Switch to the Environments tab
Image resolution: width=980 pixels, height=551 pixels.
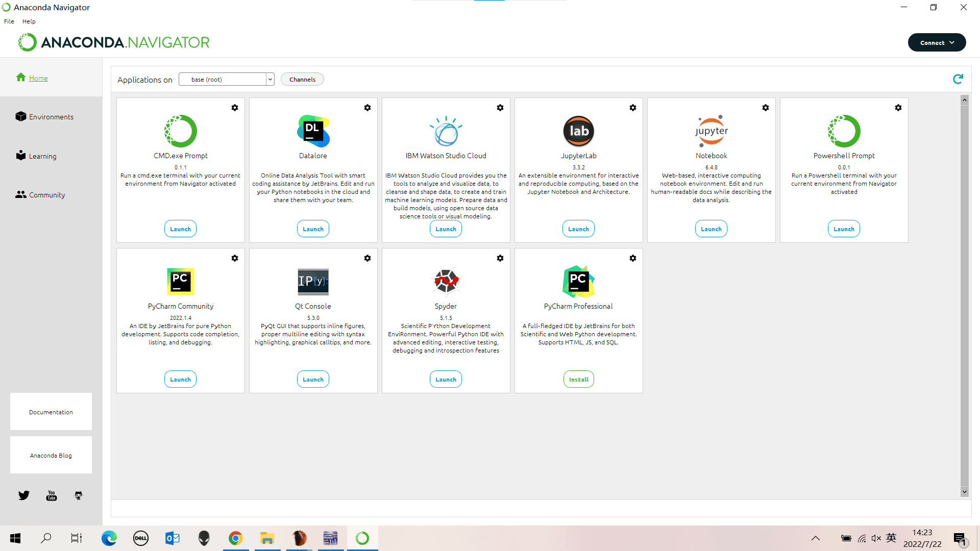click(x=51, y=117)
